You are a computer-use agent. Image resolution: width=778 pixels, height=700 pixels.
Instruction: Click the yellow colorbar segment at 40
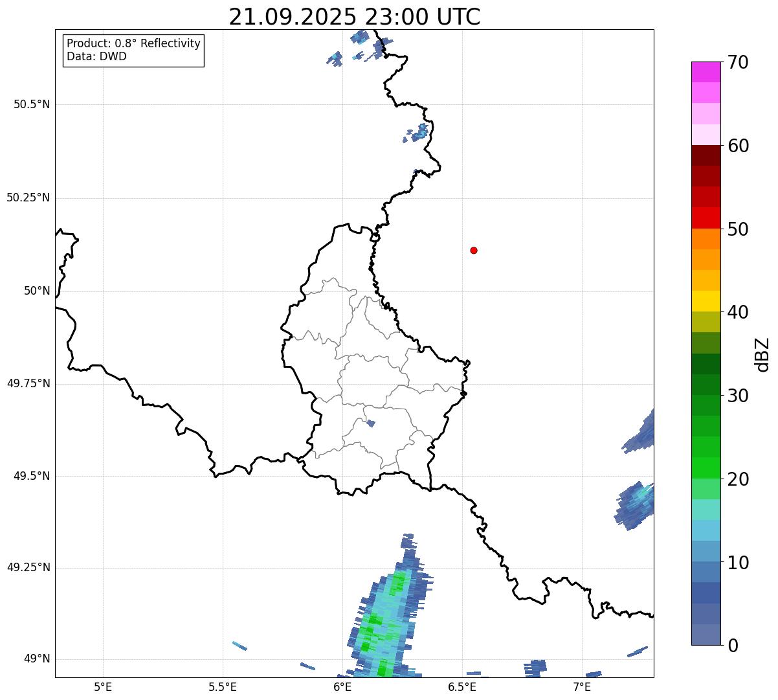706,301
